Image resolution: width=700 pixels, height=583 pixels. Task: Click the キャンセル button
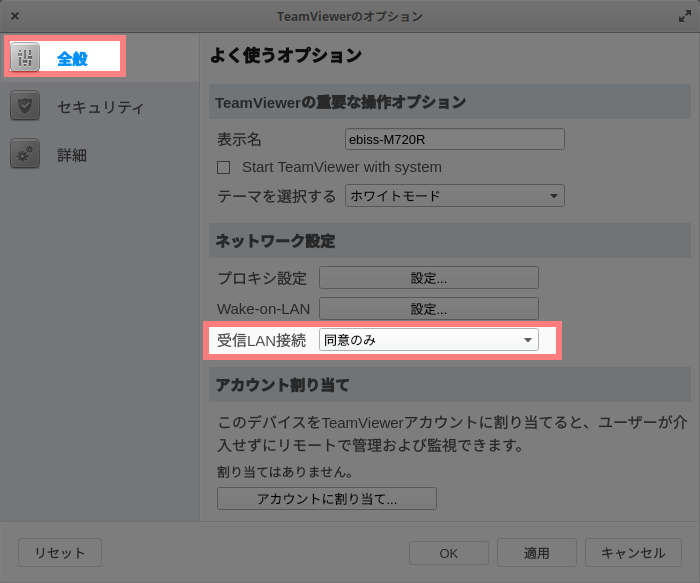point(633,553)
